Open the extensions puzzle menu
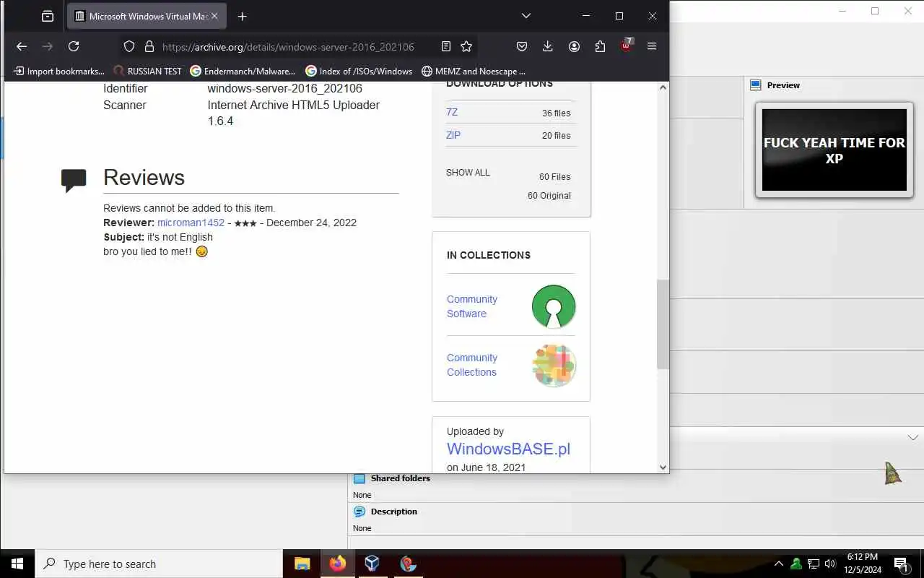Screen dimensions: 924x578 (600, 46)
